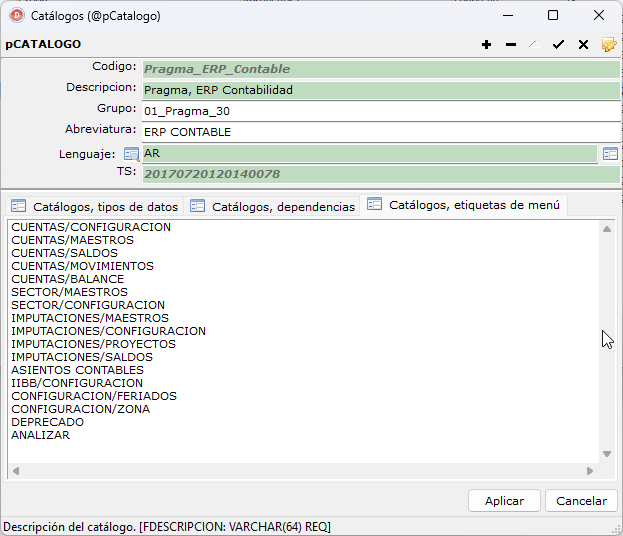Image resolution: width=623 pixels, height=536 pixels.
Task: Open the Catálogos, dependencias tab
Action: 272,207
